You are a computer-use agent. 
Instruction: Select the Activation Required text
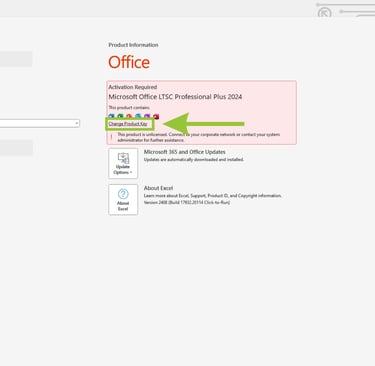[x=133, y=87]
